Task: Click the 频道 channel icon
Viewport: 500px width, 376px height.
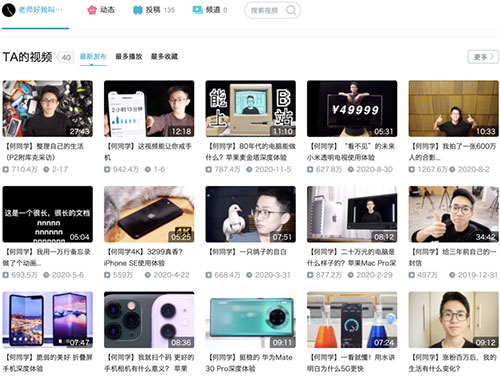Action: [198, 10]
